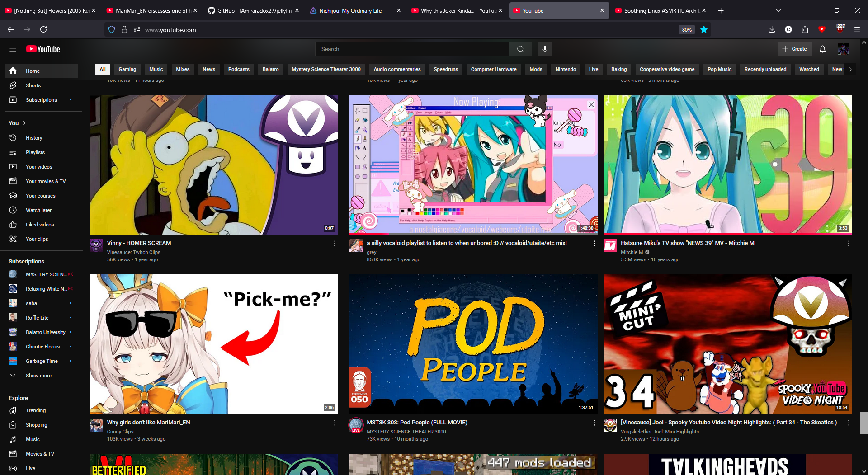Open watch History
Image resolution: width=868 pixels, height=475 pixels.
point(41,138)
